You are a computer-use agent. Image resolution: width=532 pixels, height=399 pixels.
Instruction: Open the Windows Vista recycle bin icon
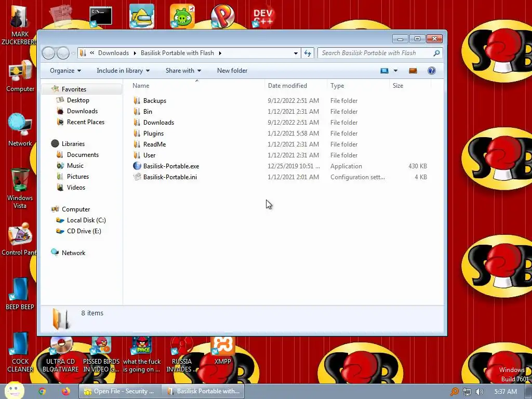[20, 188]
